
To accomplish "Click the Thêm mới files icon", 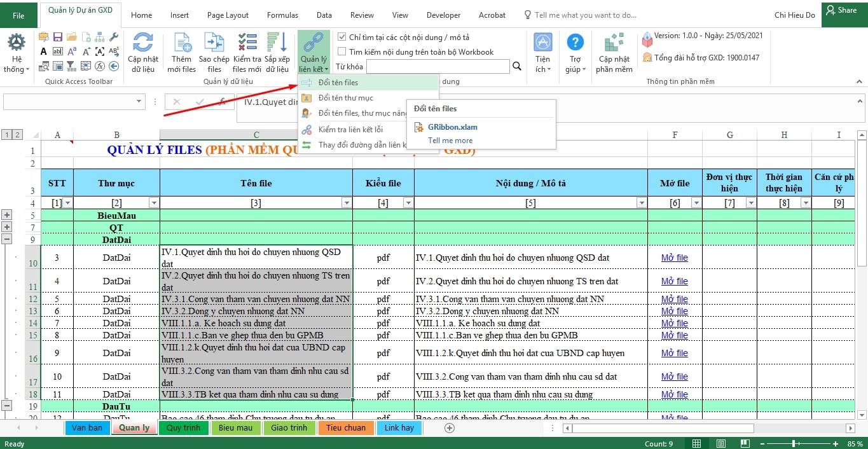I will point(182,44).
